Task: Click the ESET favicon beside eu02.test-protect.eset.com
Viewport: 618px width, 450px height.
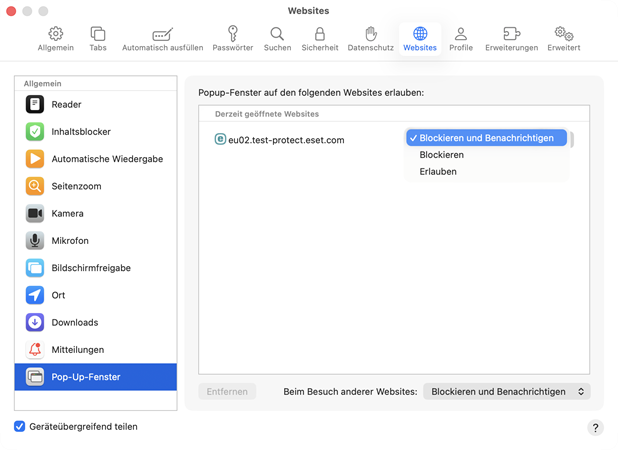Action: pos(220,139)
